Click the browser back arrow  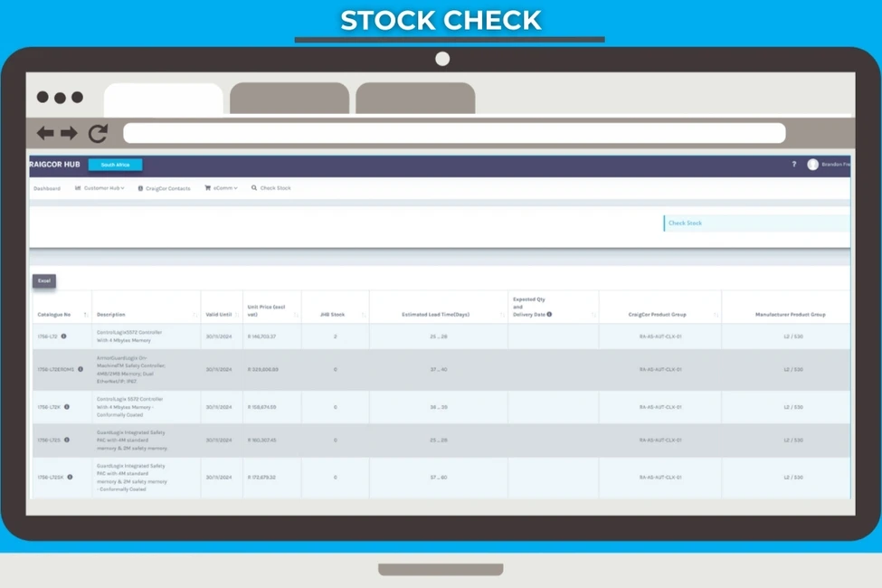pos(45,133)
